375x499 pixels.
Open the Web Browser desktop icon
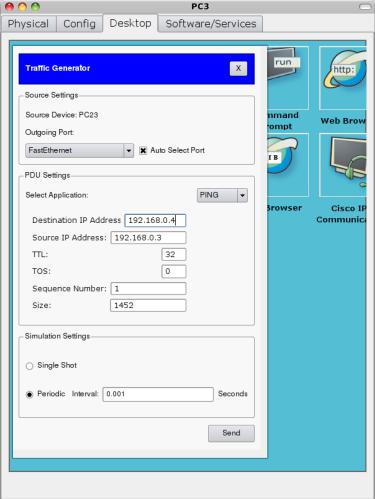click(343, 78)
